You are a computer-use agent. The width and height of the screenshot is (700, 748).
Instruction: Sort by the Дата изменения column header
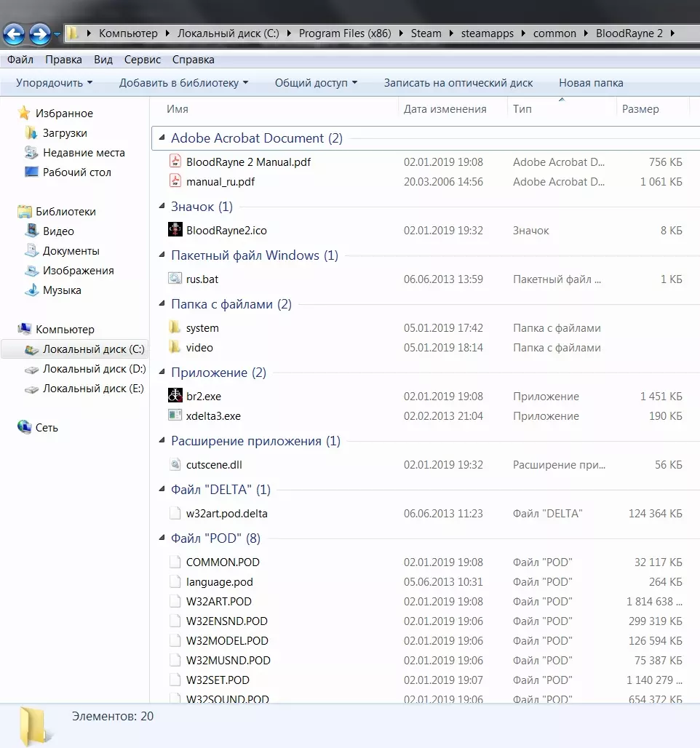pyautogui.click(x=445, y=109)
